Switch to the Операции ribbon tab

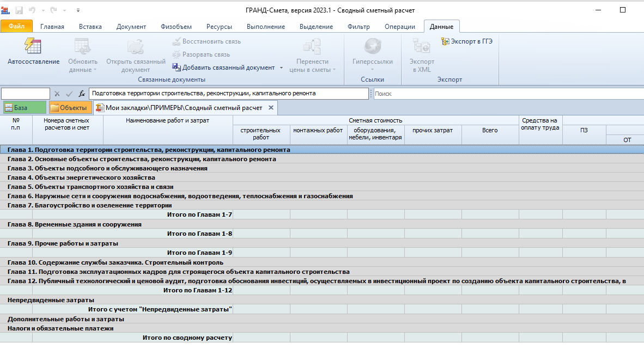[399, 27]
